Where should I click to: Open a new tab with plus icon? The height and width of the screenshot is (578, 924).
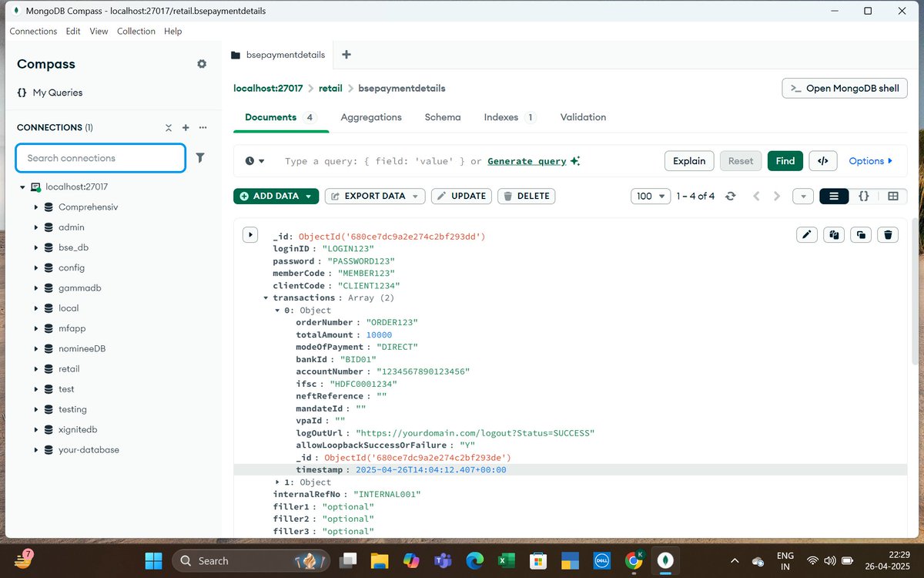[x=346, y=55]
